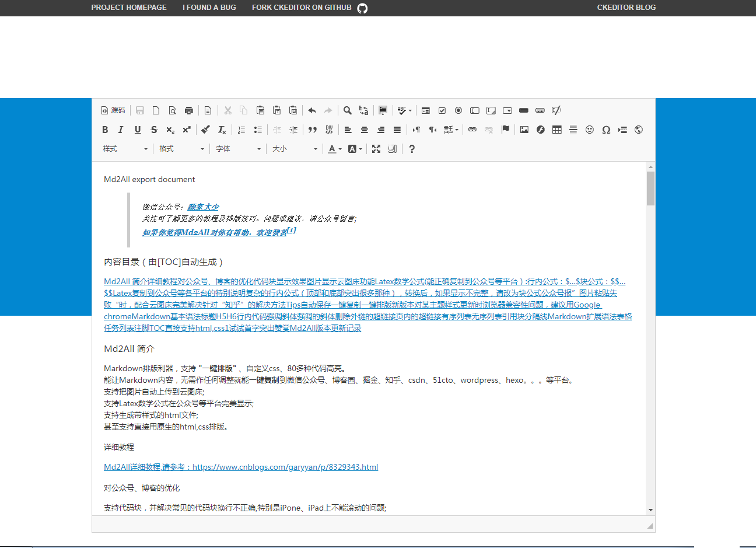Open the 字体 (Font) dropdown
This screenshot has height=548, width=756.
(239, 149)
